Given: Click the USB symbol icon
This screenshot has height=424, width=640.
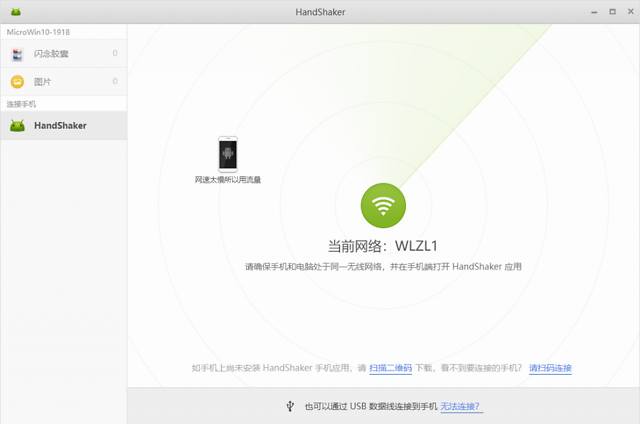Looking at the screenshot, I should pos(290,406).
